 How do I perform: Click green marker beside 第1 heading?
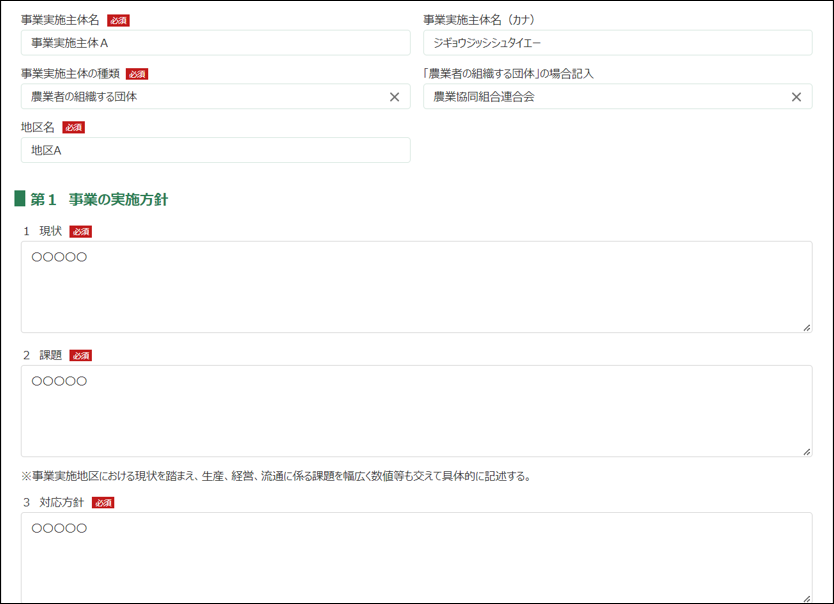pyautogui.click(x=20, y=199)
